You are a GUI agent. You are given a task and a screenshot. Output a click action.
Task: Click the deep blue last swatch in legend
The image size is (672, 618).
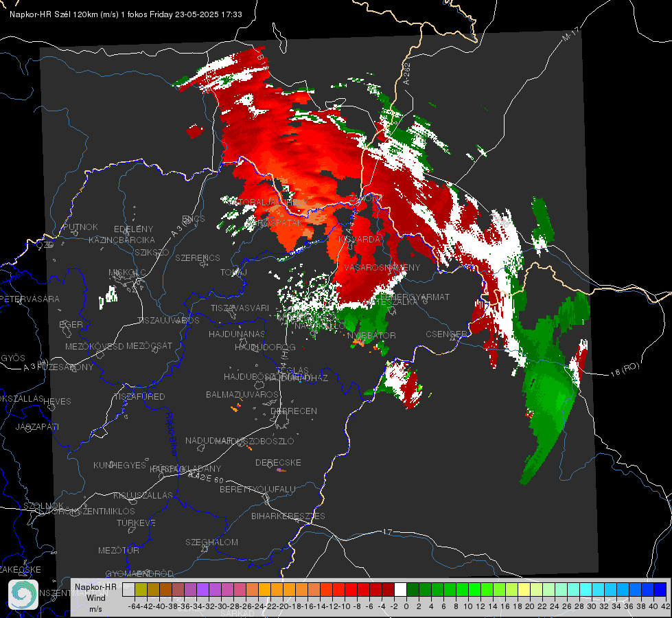point(660,590)
